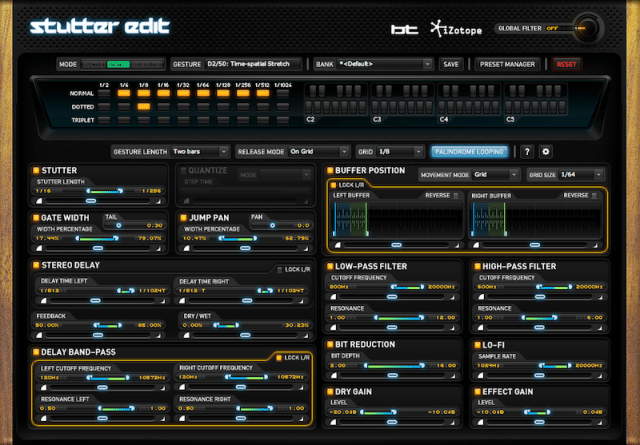The image size is (640, 445).
Task: Click the Jump Pan Pan slider
Action: (281, 225)
